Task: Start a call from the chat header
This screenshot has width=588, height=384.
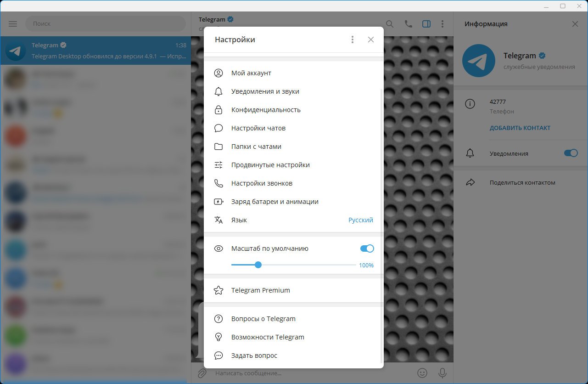Action: (x=408, y=24)
